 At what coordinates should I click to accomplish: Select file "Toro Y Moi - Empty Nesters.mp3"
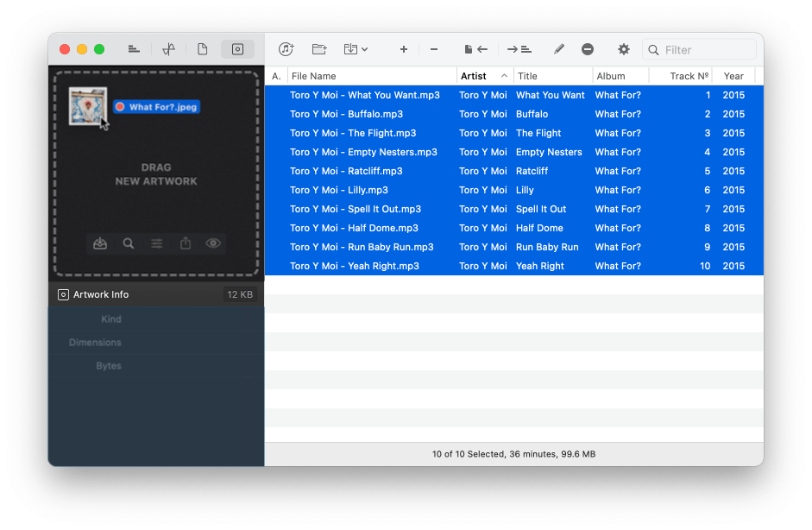point(363,152)
